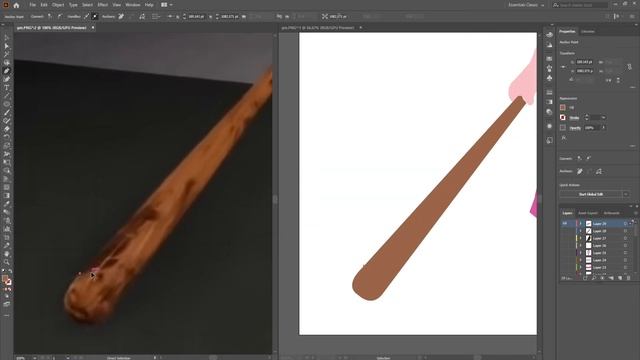Select the Lasso tool

pos(7,62)
